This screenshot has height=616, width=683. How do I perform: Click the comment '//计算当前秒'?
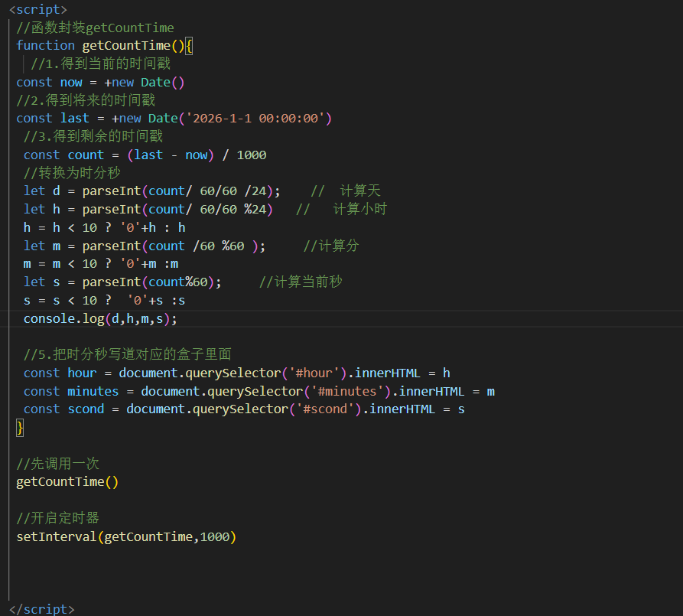pos(301,282)
